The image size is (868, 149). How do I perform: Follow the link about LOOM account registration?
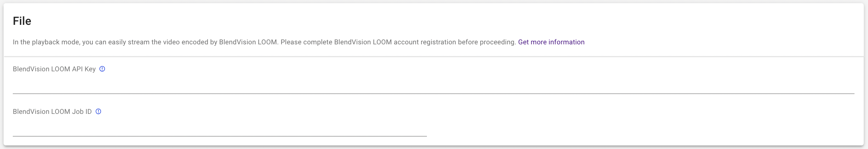(551, 42)
